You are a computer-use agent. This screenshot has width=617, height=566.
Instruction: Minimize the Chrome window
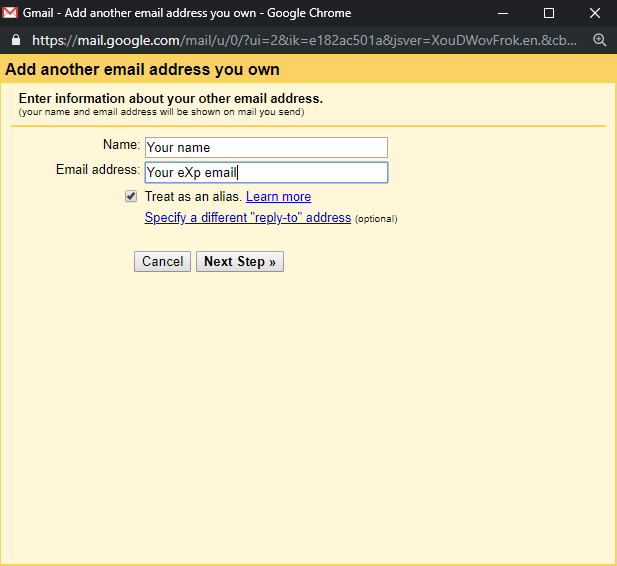502,13
